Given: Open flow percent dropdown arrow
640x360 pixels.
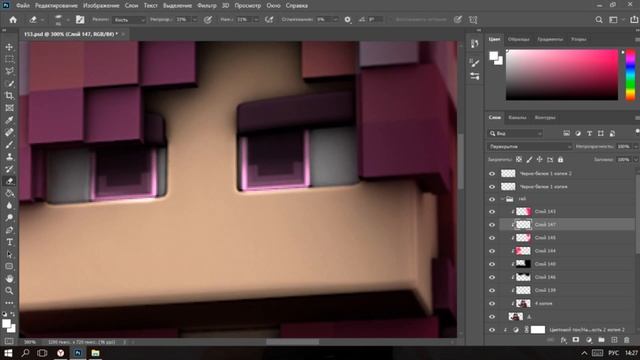Looking at the screenshot, I should [x=256, y=20].
